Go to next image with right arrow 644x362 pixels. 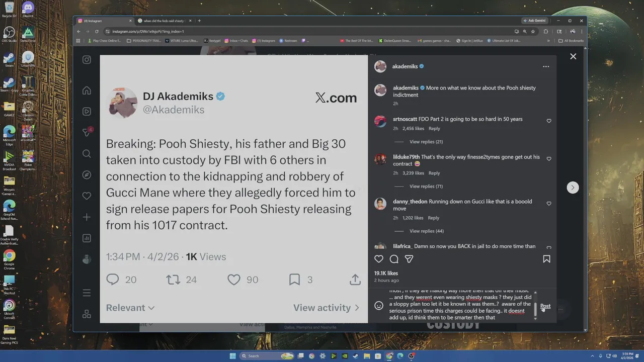tap(573, 188)
